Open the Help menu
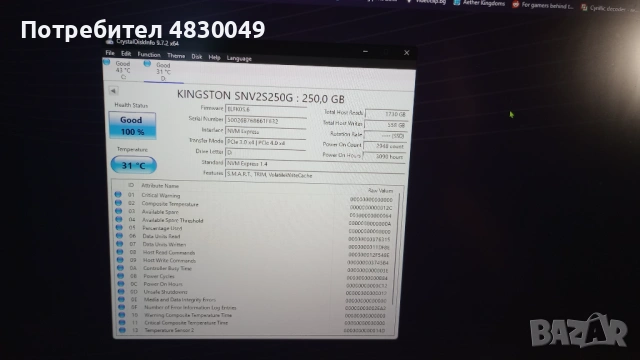The width and height of the screenshot is (640, 360). pyautogui.click(x=214, y=58)
